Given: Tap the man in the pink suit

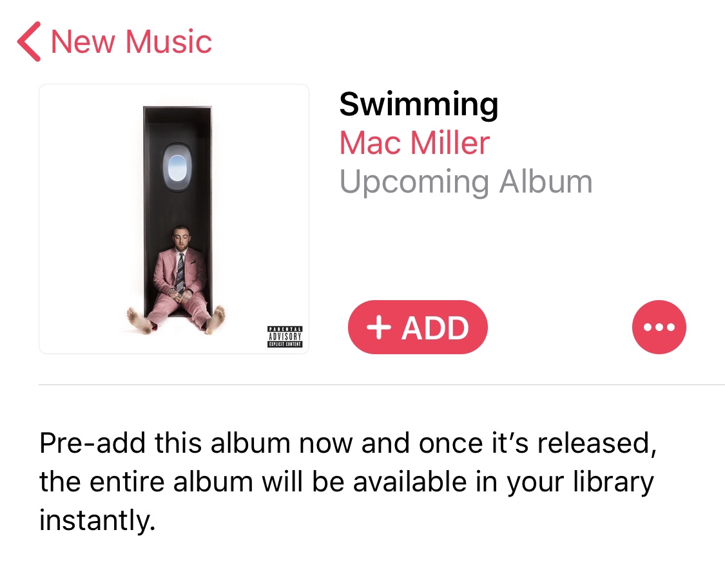Looking at the screenshot, I should (178, 279).
